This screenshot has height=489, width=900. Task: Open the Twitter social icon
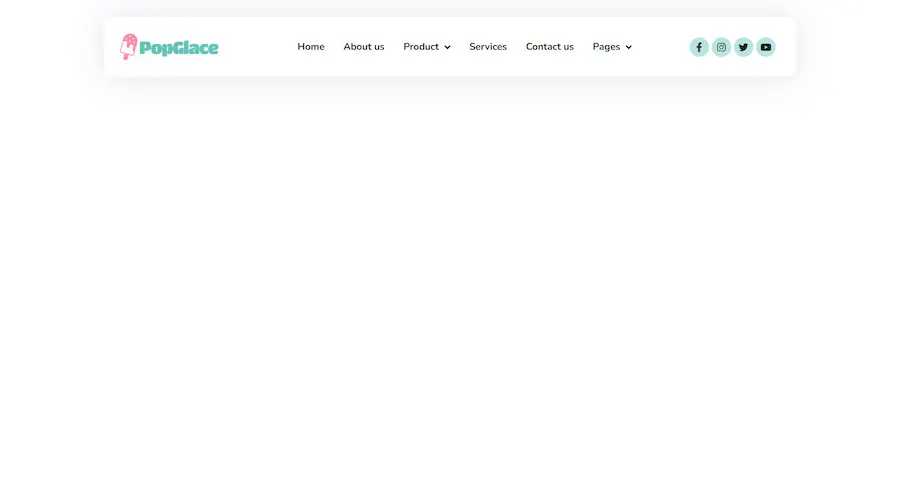click(x=743, y=47)
